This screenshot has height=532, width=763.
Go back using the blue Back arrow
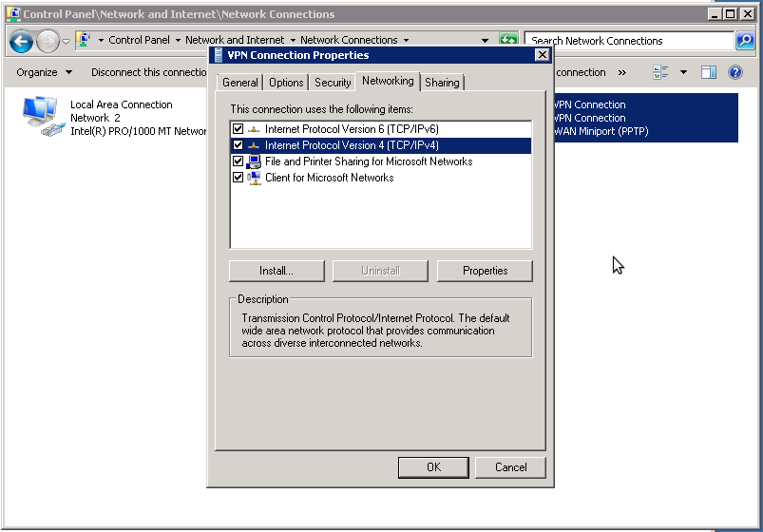point(21,42)
